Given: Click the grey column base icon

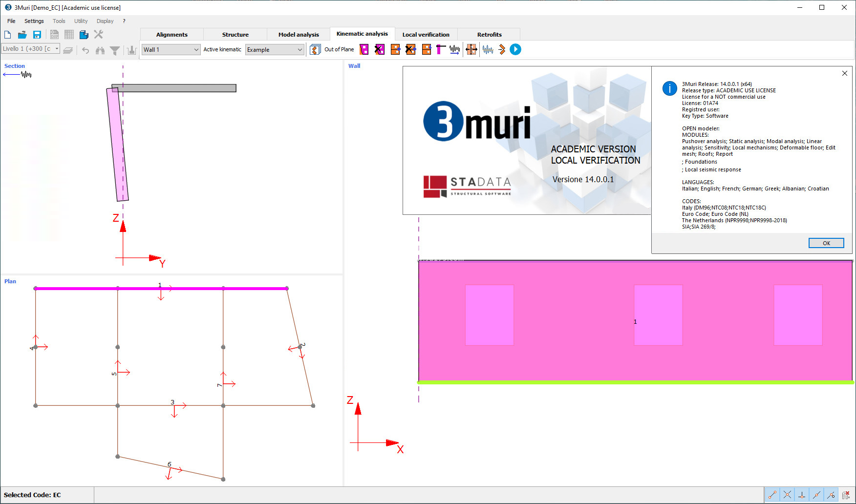Looking at the screenshot, I should tap(131, 50).
